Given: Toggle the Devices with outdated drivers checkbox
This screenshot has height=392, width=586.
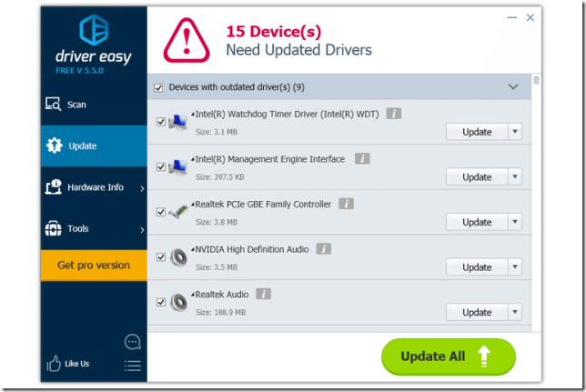Looking at the screenshot, I should [158, 88].
